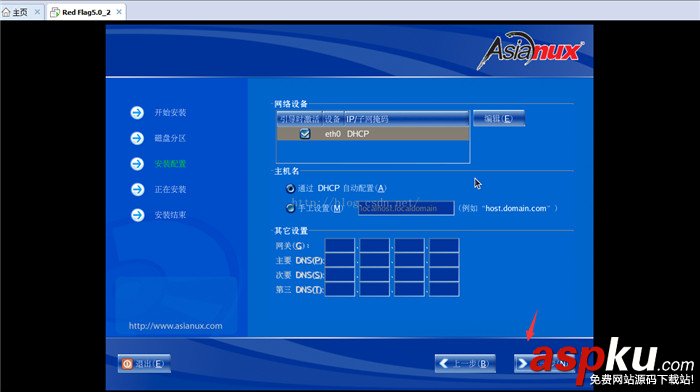Click the 磁盘分区 step arrow icon
The image size is (700, 392).
coord(137,138)
